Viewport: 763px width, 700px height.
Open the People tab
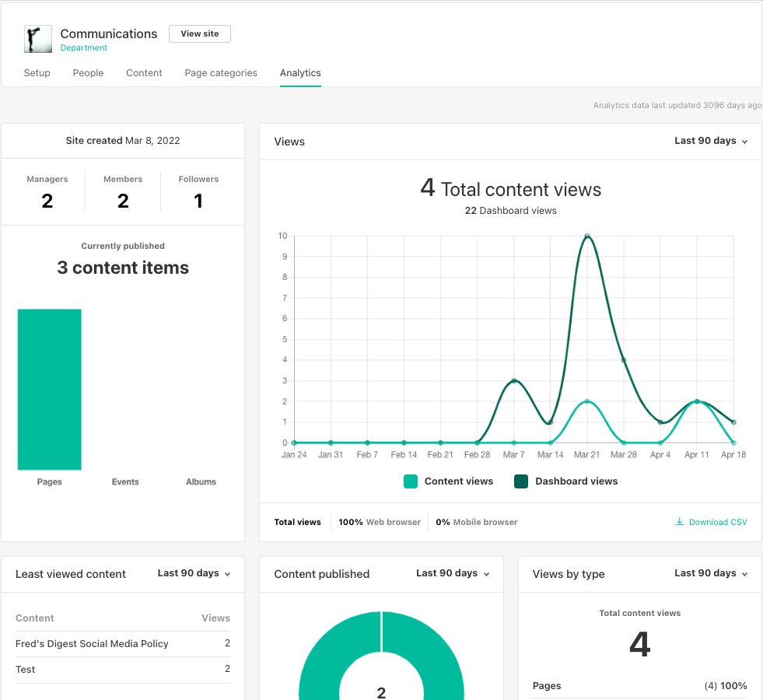click(x=88, y=72)
